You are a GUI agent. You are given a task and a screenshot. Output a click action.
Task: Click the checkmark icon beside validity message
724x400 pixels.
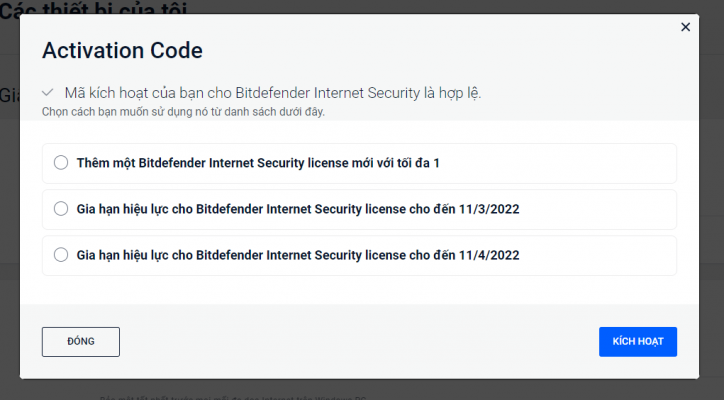click(x=48, y=92)
